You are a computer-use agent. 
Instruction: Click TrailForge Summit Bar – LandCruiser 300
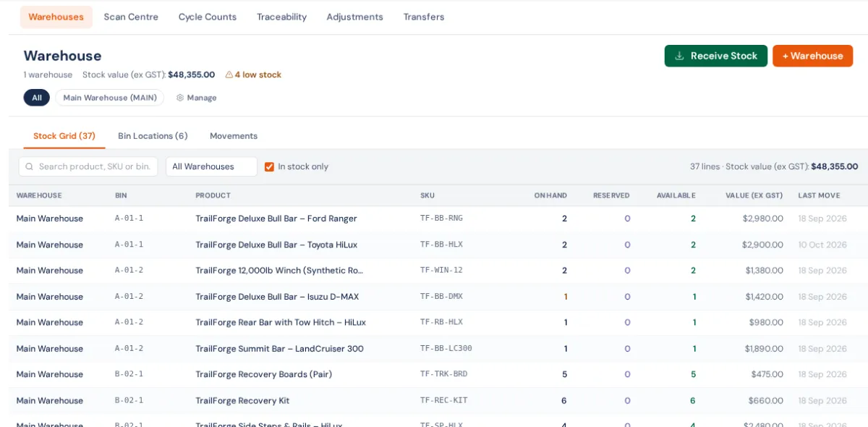[x=280, y=349]
